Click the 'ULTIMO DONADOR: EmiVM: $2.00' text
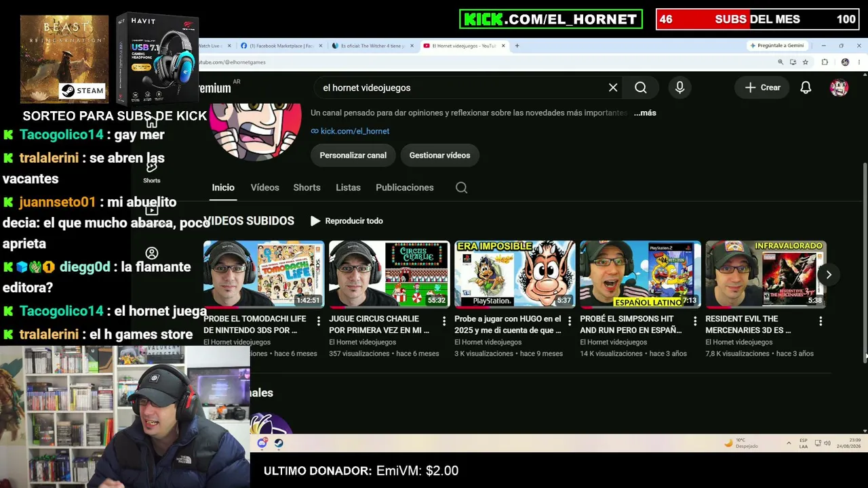The width and height of the screenshot is (868, 488). click(361, 470)
